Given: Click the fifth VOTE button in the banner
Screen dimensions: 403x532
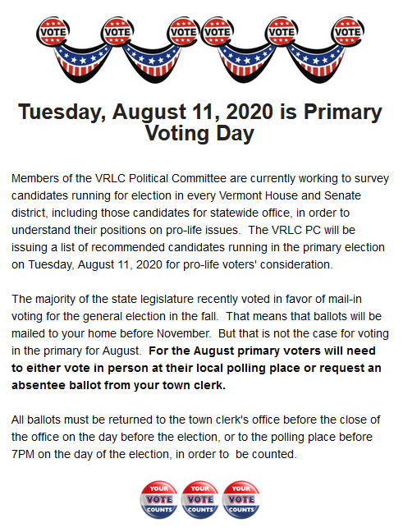Looking at the screenshot, I should click(x=282, y=31).
